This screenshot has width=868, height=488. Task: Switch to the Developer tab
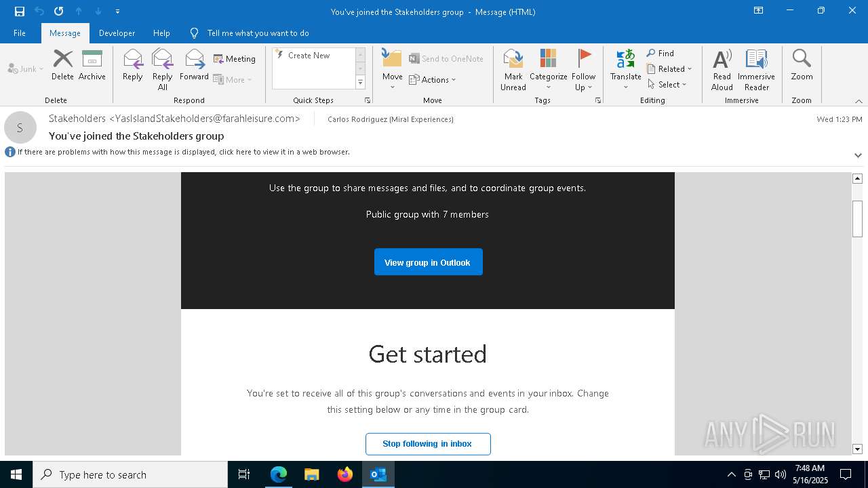(117, 33)
